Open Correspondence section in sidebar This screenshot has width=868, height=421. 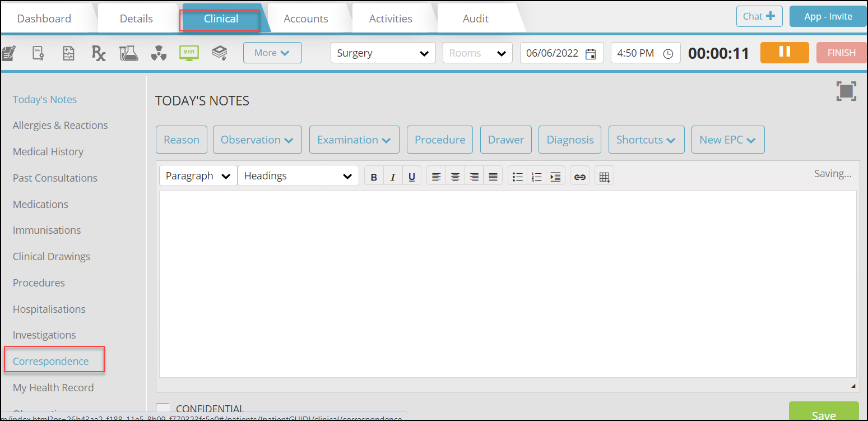(51, 361)
